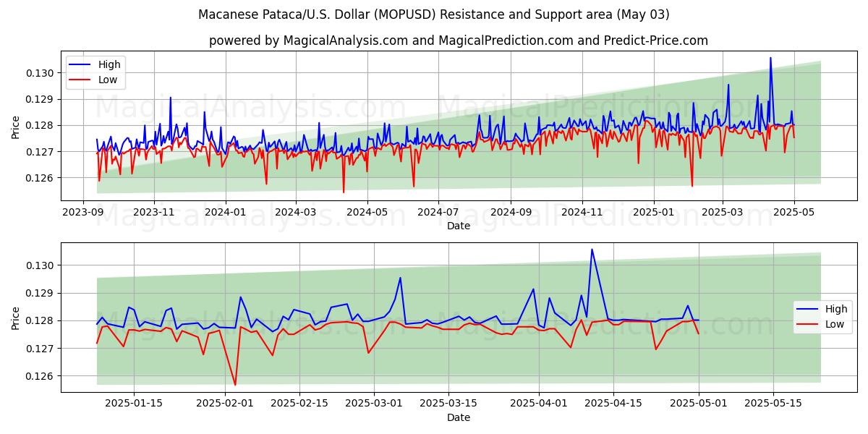Click the 2023-11 date tick on the top chart
This screenshot has width=868, height=434.
(x=155, y=212)
